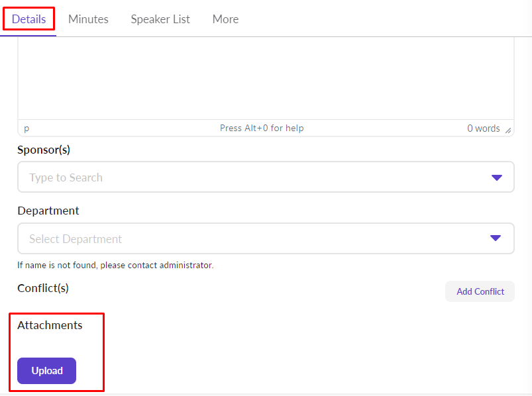The image size is (532, 396).
Task: Expand the Sponsor(s) dropdown arrow
Action: pos(496,177)
